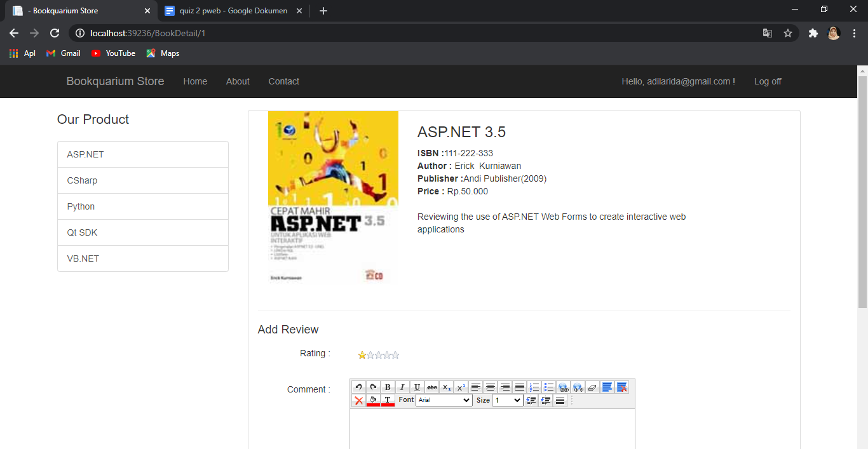Image resolution: width=868 pixels, height=449 pixels.
Task: Insert numbered list in comment
Action: coord(534,387)
